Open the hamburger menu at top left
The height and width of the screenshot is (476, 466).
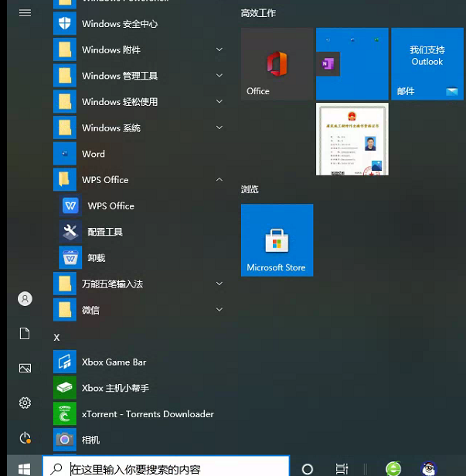point(25,13)
